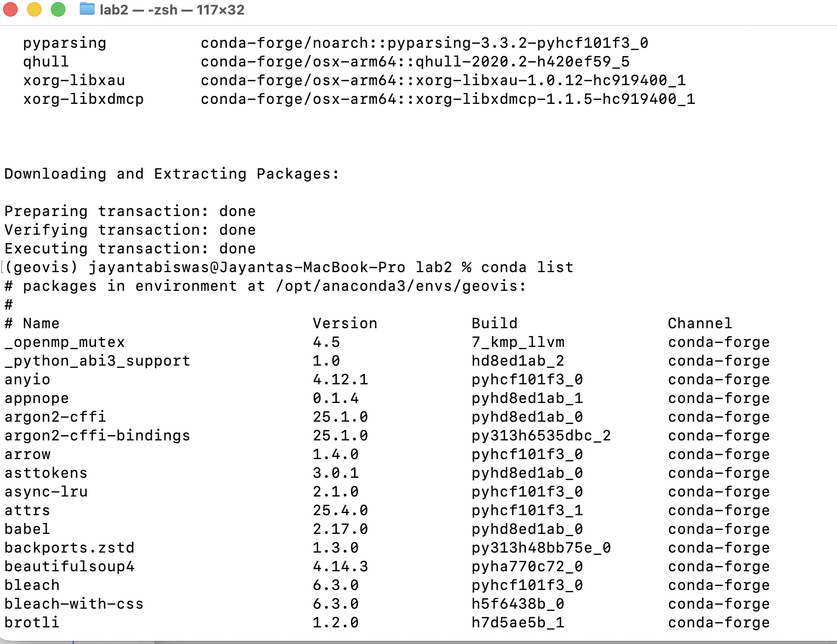The image size is (837, 644).
Task: Click the 'brotli' package name
Action: [32, 623]
